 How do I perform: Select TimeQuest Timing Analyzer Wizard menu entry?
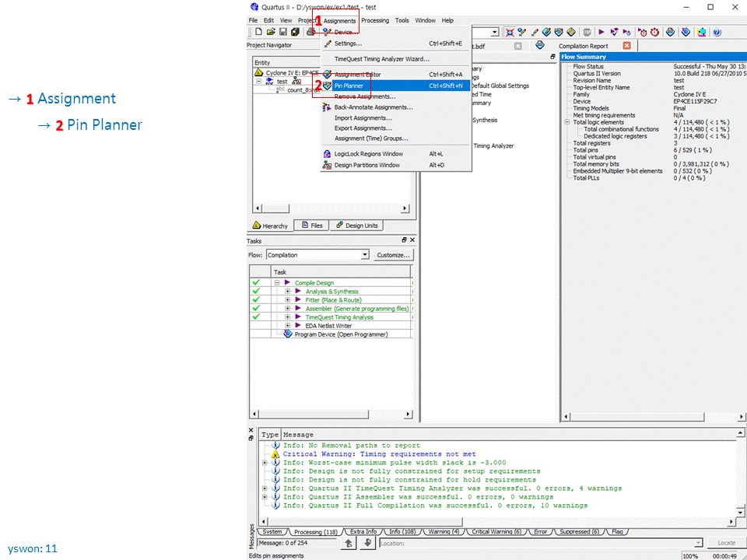click(396, 59)
